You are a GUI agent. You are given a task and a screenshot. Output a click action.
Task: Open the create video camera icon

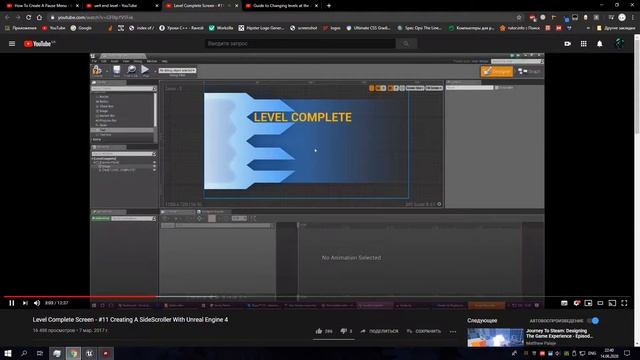click(567, 44)
